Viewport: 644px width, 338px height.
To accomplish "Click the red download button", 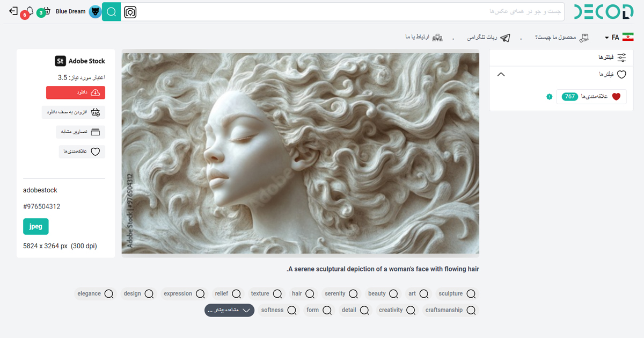I will tap(76, 92).
